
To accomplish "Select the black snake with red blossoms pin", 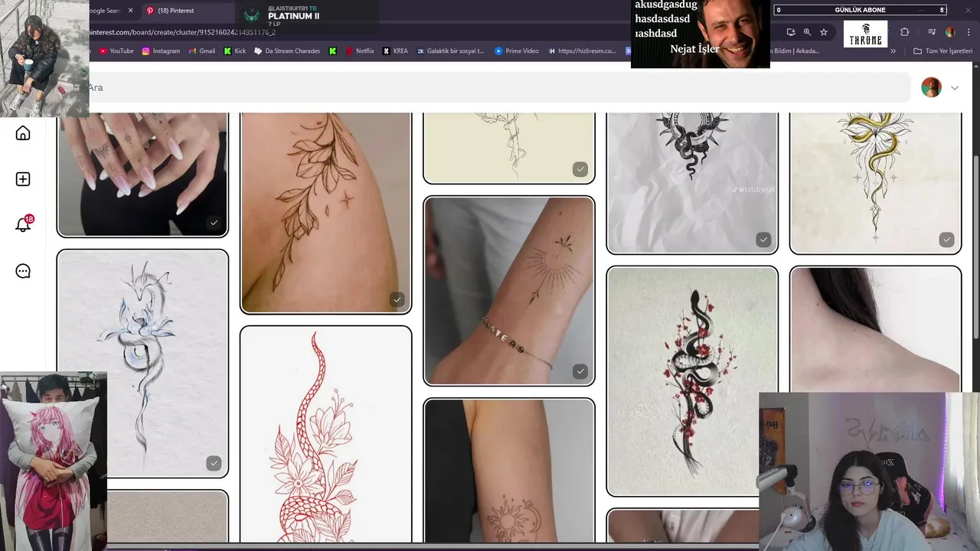I will click(x=692, y=381).
